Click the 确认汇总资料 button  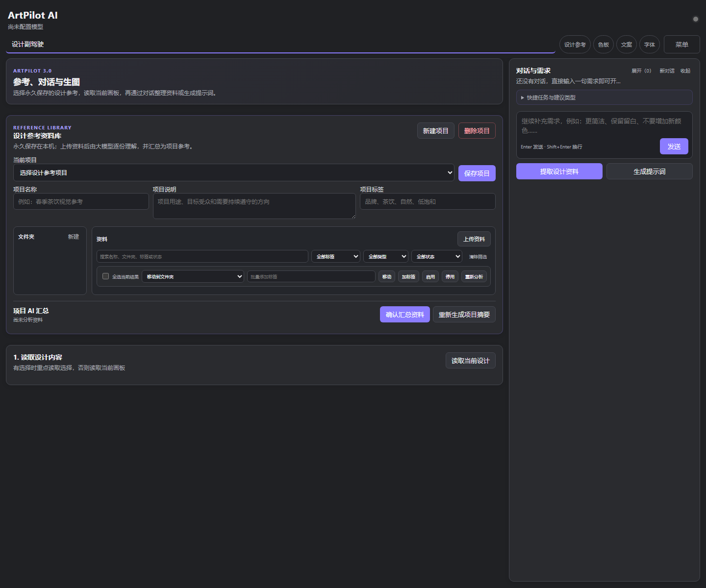(405, 315)
